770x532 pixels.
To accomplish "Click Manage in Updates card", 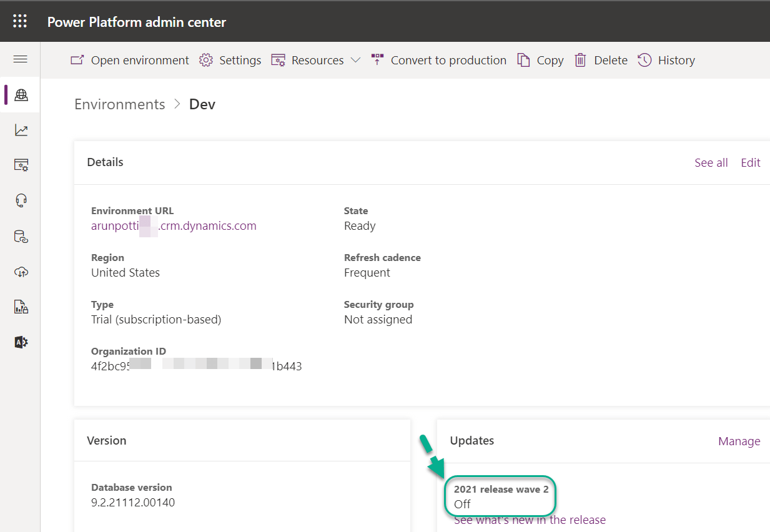I will coord(739,441).
